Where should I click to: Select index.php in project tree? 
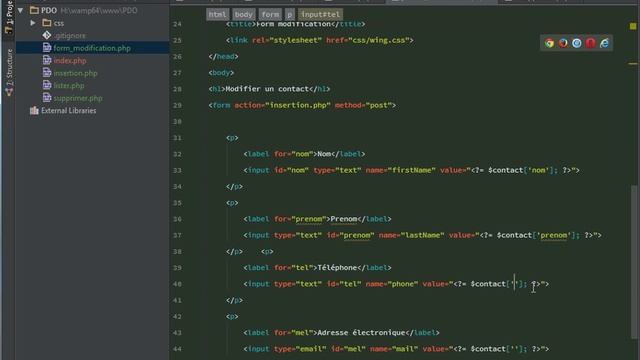pos(70,60)
